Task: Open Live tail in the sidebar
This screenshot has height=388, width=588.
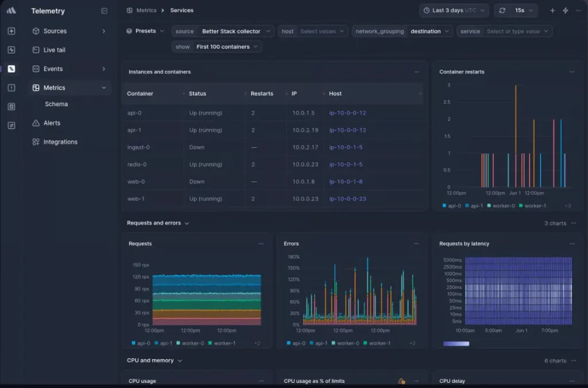Action: pyautogui.click(x=69, y=50)
